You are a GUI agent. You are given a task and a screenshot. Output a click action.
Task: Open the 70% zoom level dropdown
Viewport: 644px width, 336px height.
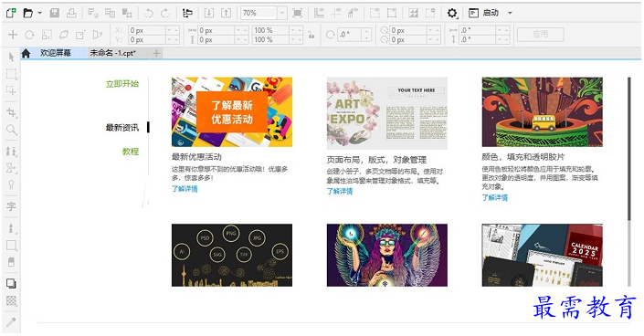281,13
